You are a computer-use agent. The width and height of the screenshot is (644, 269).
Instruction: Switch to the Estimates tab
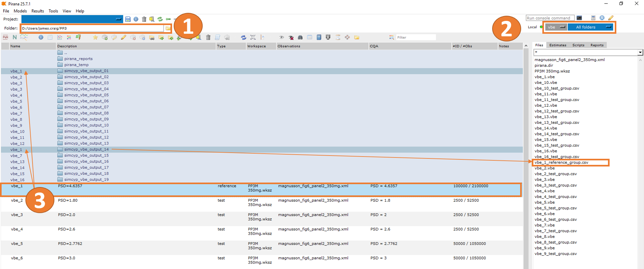click(557, 45)
